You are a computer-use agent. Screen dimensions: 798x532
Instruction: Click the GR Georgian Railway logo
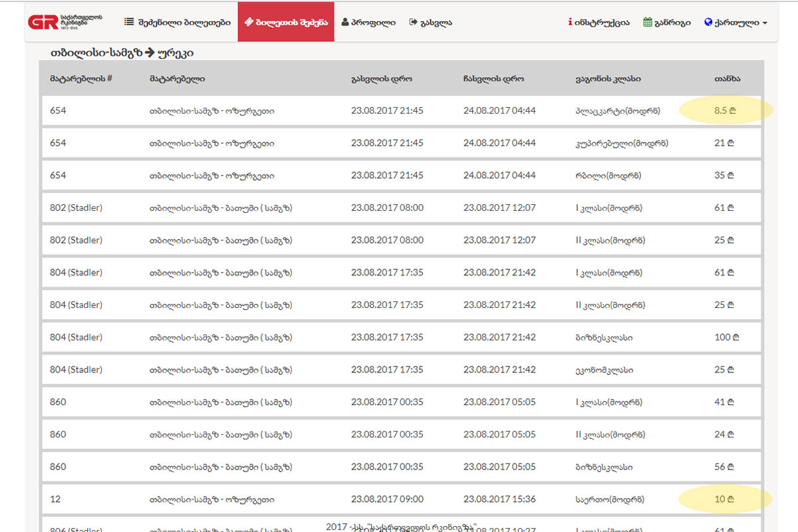[65, 22]
